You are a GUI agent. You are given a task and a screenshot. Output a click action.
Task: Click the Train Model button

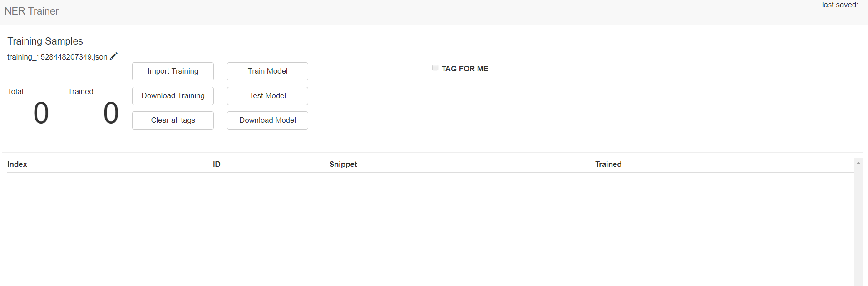(267, 71)
